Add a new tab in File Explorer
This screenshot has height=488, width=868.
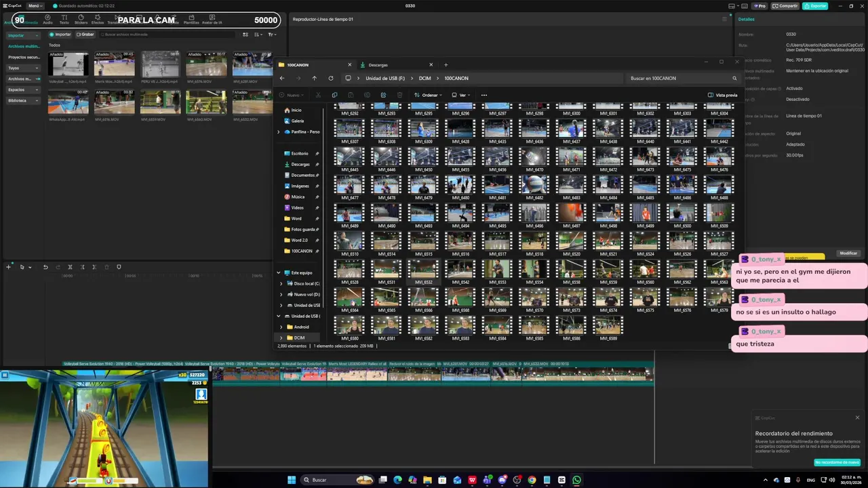tap(446, 65)
